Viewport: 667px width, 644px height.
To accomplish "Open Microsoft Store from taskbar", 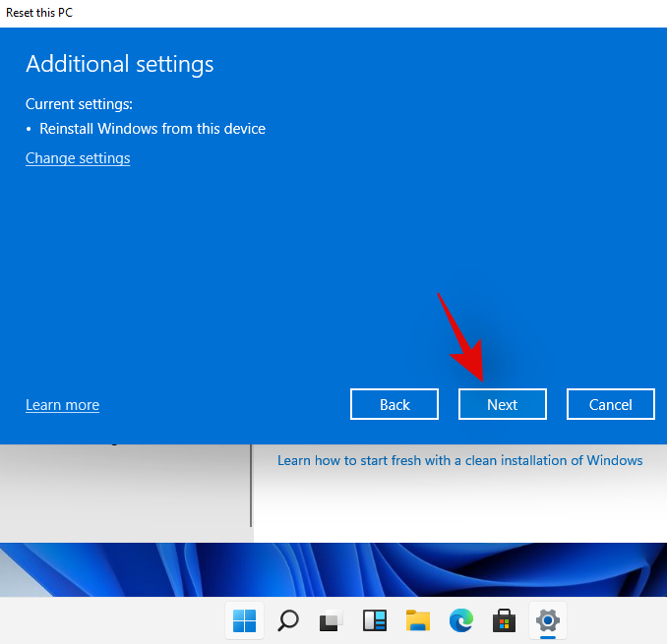I will tap(505, 620).
